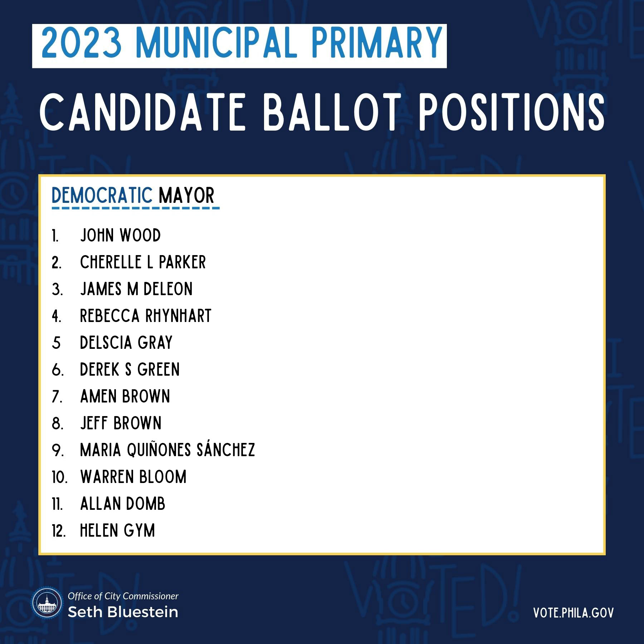Click James M DeLeon in the list
Image resolution: width=644 pixels, height=644 pixels.
(x=136, y=289)
